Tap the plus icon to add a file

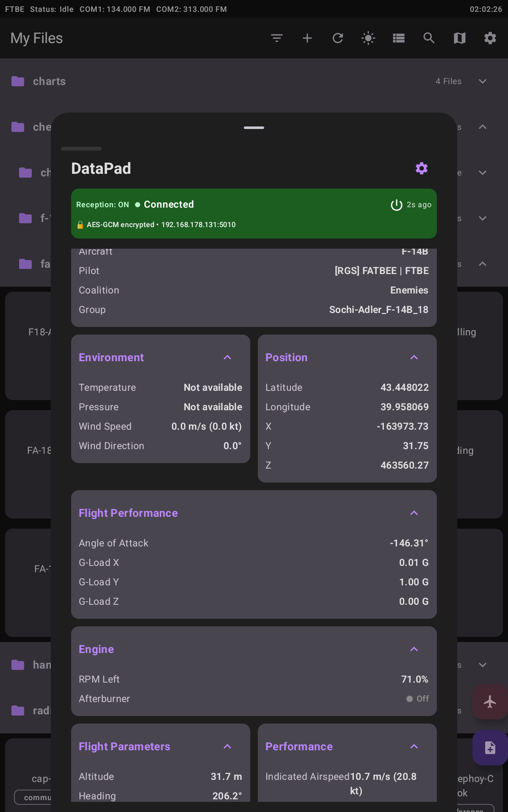307,38
